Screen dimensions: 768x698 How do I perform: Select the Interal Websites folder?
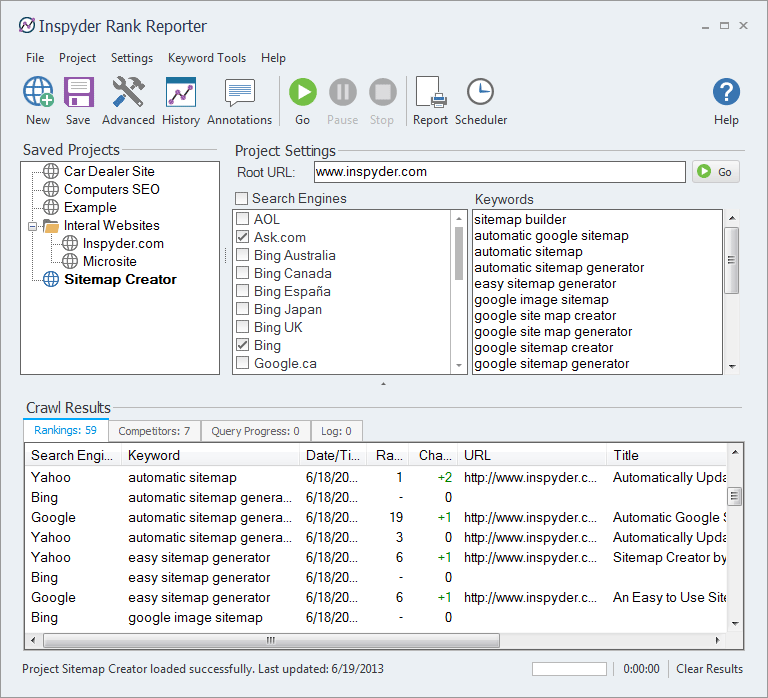(x=112, y=226)
